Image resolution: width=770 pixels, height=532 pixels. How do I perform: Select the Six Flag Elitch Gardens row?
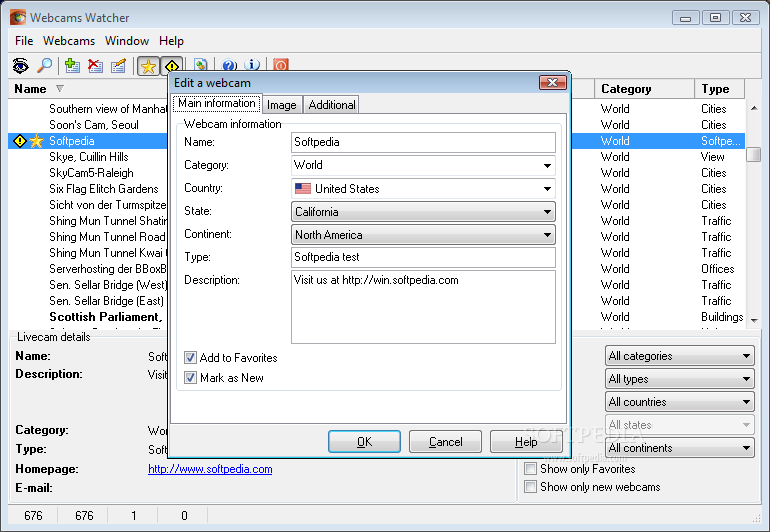click(104, 189)
